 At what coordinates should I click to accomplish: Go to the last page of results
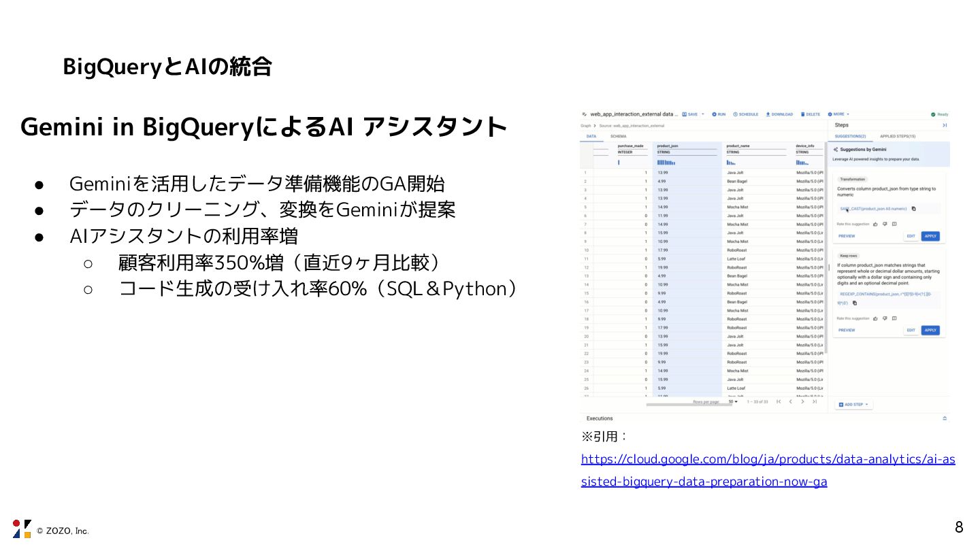tap(814, 401)
